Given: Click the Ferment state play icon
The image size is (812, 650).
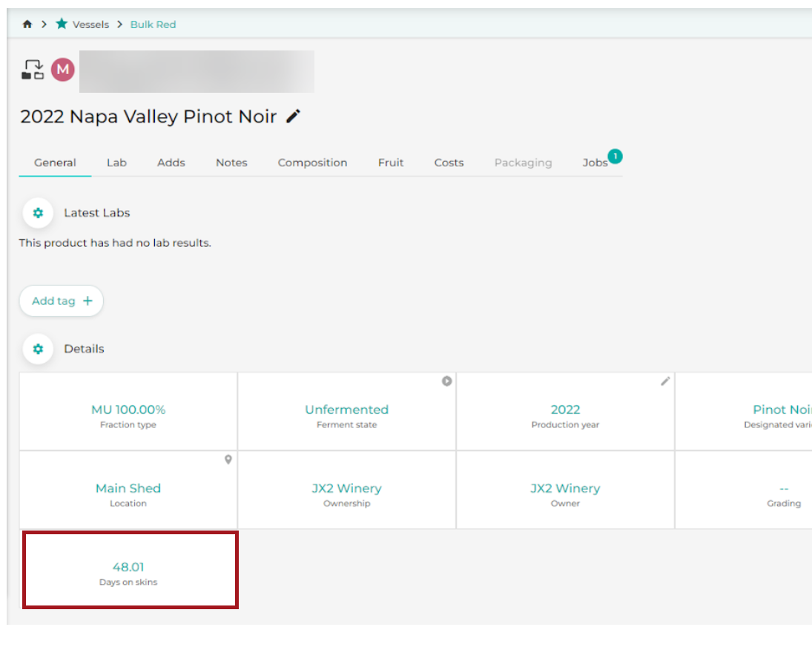Looking at the screenshot, I should coord(447,381).
